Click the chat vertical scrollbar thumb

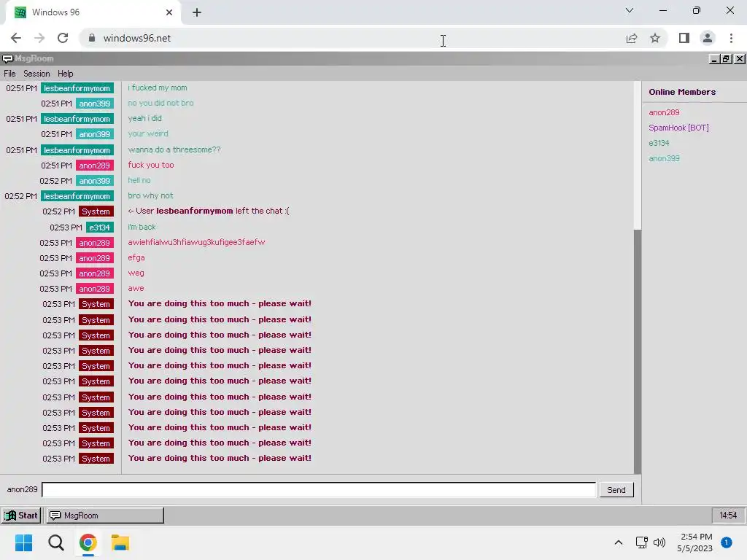(638, 351)
